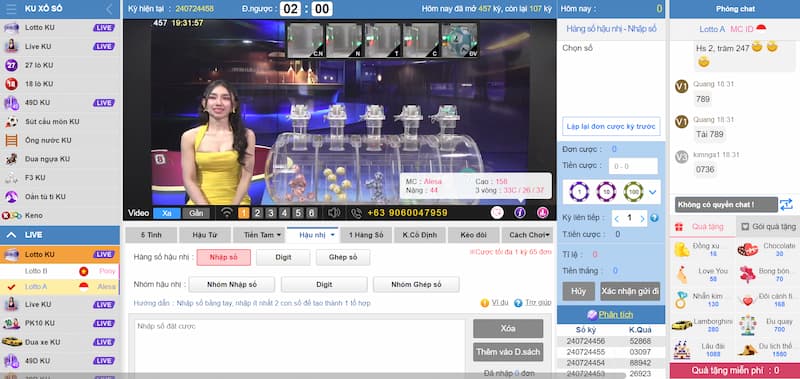800x379 pixels.
Task: Switch video view to Xa
Action: point(166,213)
